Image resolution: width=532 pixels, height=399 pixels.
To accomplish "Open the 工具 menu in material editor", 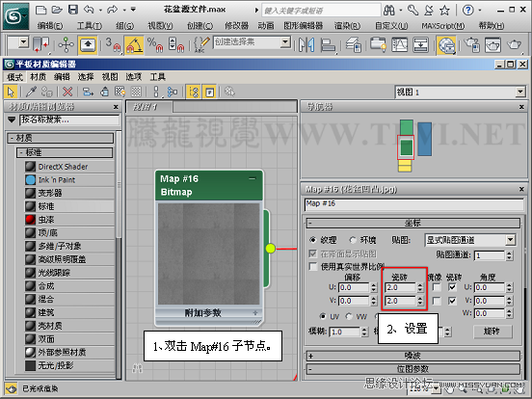I will (x=158, y=77).
